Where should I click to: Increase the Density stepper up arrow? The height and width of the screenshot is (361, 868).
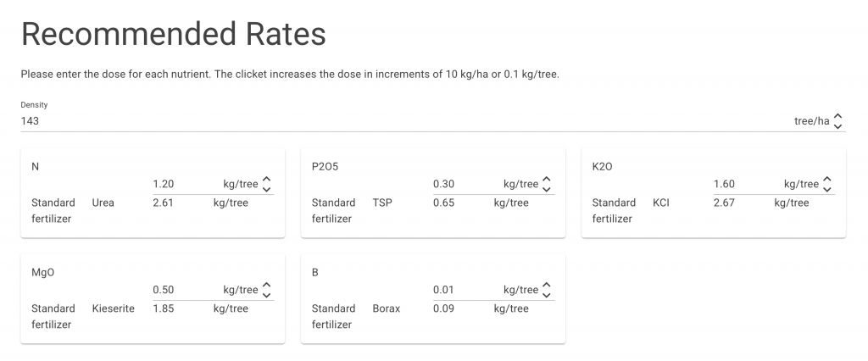point(838,117)
